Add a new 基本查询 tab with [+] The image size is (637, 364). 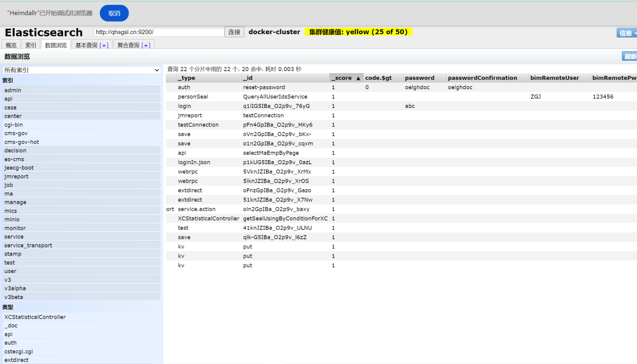[x=104, y=45]
